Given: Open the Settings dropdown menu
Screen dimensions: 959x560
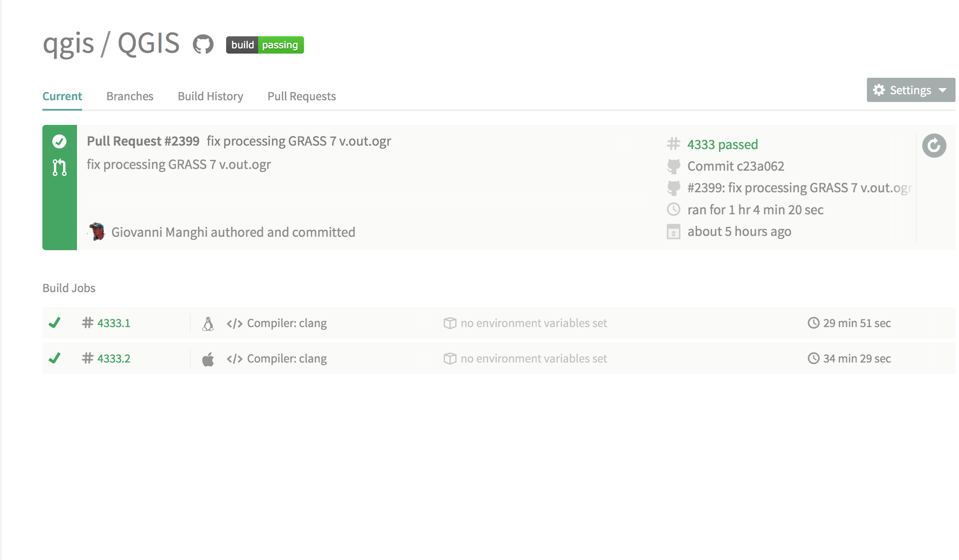Looking at the screenshot, I should (x=911, y=90).
